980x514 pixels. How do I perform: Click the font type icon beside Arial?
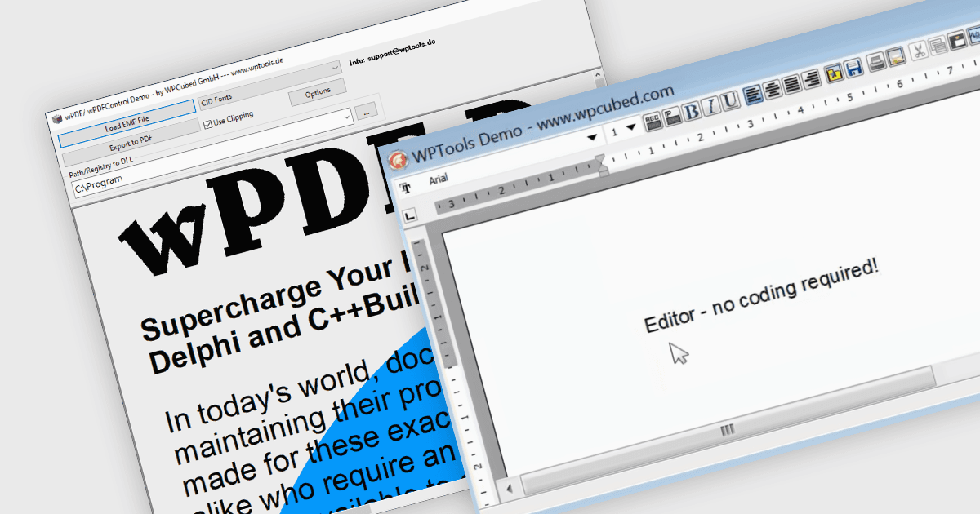click(x=405, y=188)
